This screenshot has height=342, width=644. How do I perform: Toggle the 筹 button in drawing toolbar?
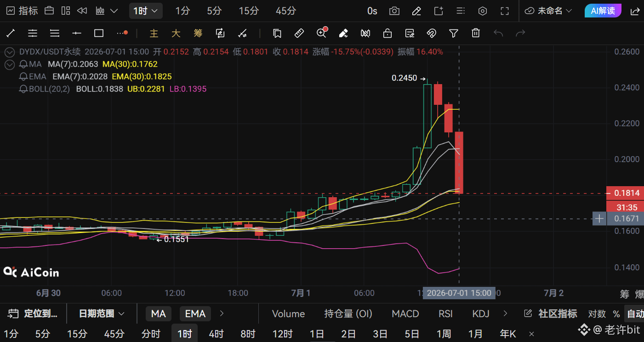click(198, 33)
